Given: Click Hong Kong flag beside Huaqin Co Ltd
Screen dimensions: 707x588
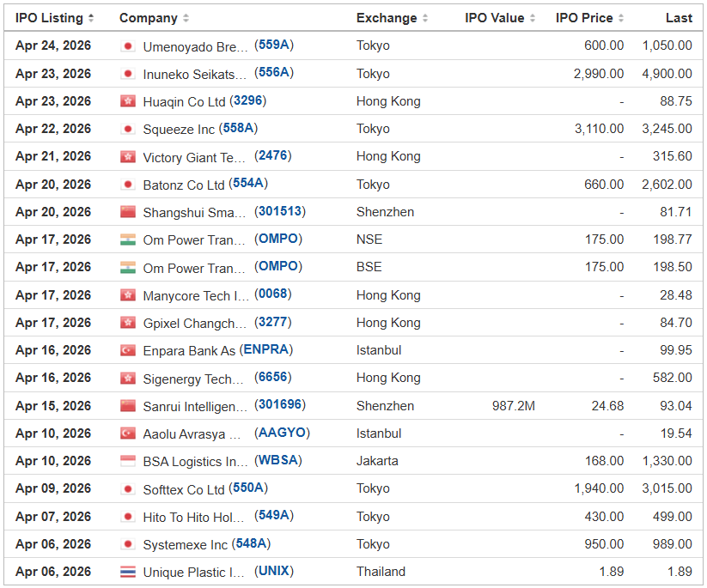Looking at the screenshot, I should click(128, 101).
